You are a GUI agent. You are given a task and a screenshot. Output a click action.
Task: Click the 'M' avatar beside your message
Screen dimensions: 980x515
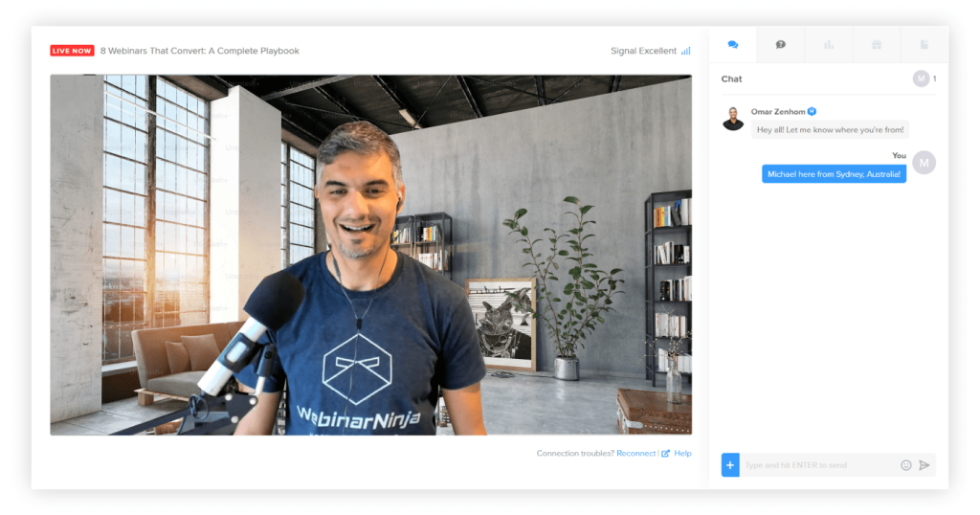pyautogui.click(x=924, y=163)
